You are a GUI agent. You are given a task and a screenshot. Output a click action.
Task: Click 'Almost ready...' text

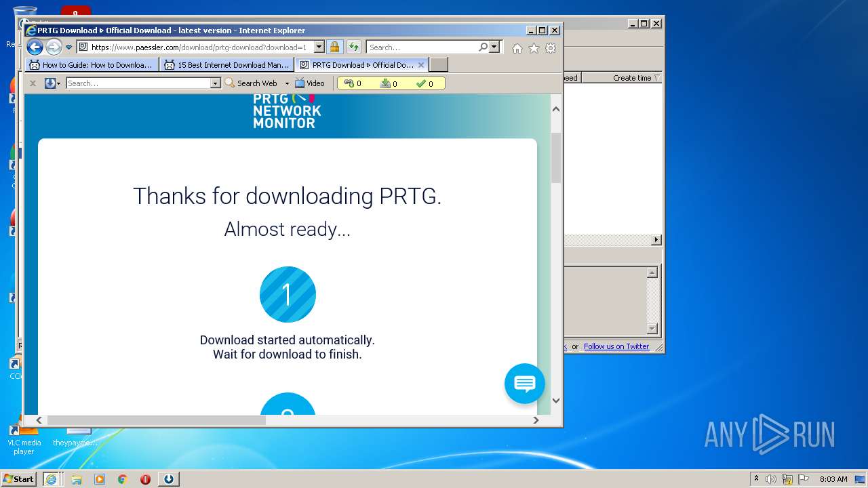[288, 229]
